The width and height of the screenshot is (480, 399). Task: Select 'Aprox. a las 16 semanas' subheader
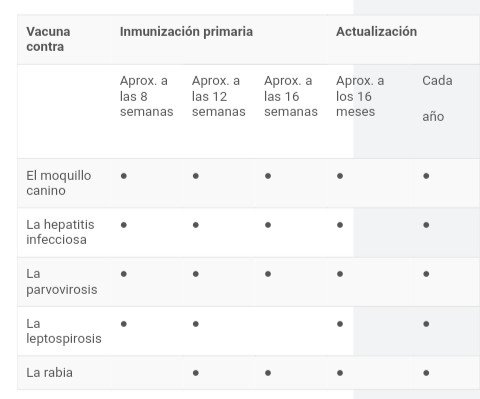(291, 96)
